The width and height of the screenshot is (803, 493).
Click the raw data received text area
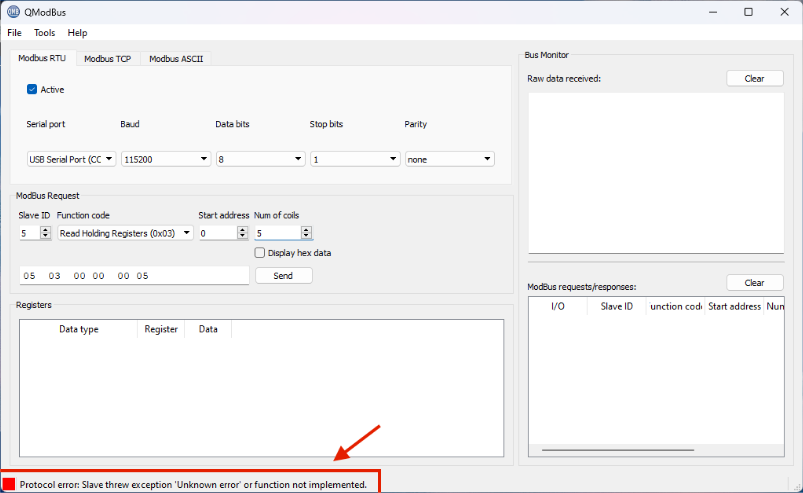tap(656, 173)
